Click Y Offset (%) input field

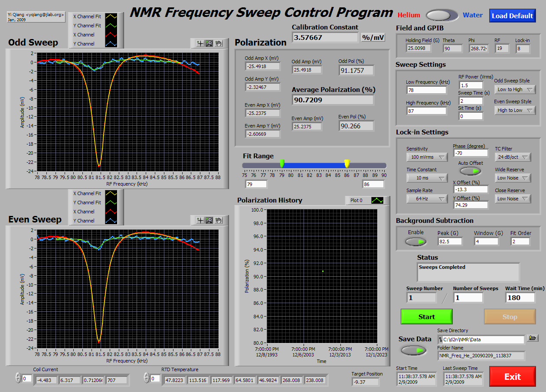point(471,205)
